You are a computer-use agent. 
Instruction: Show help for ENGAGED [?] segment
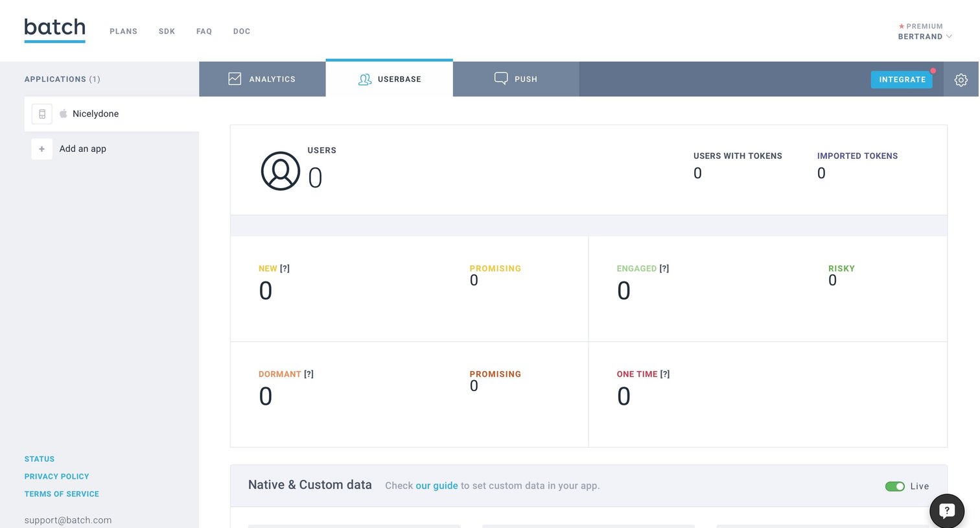(664, 269)
